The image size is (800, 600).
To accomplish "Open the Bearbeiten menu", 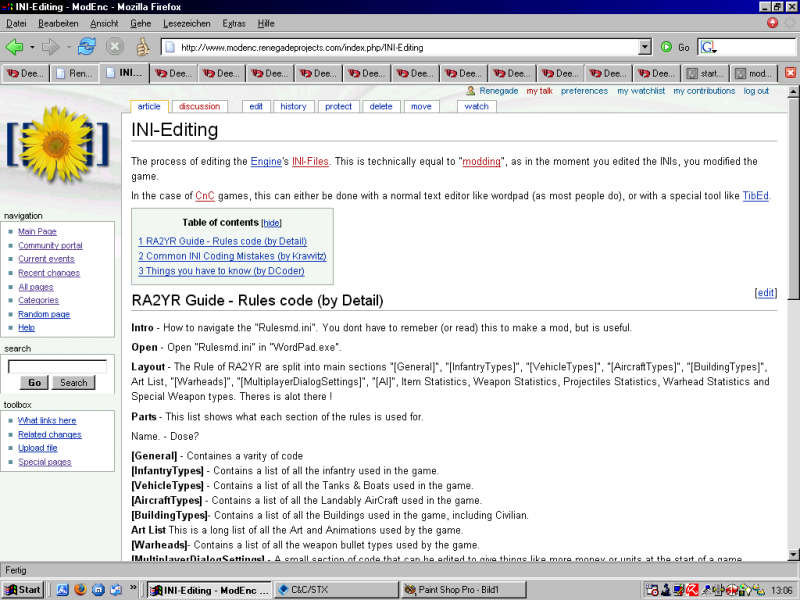I will point(58,23).
